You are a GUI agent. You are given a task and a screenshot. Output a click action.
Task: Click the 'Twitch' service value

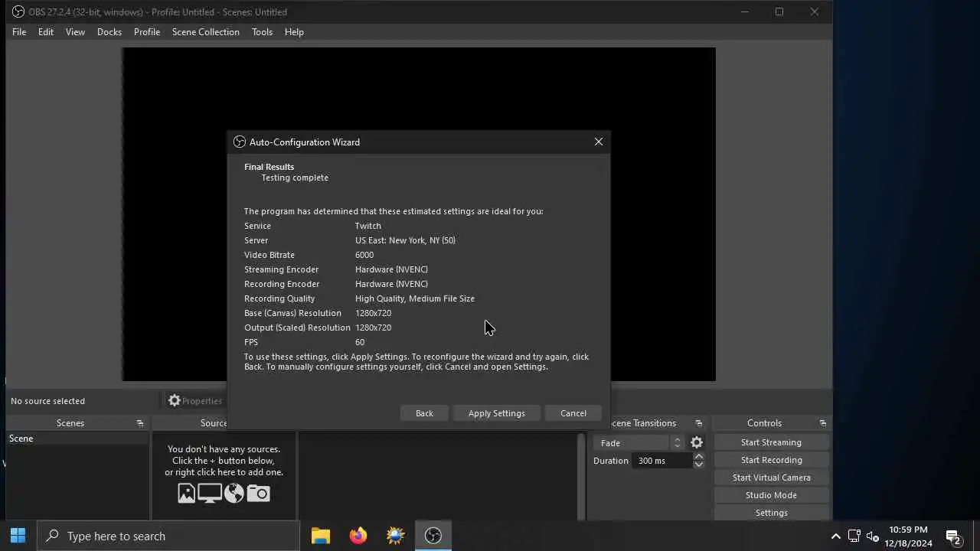(368, 226)
